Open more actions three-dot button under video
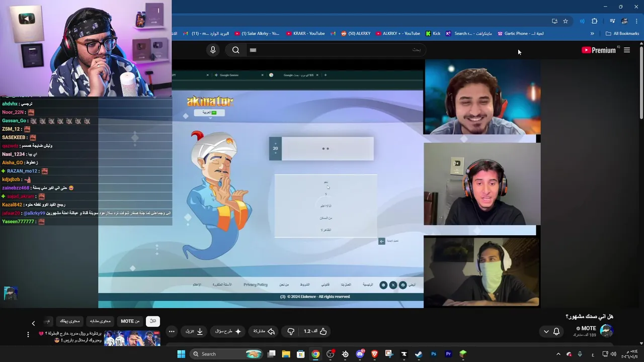The height and width of the screenshot is (362, 644). pyautogui.click(x=172, y=331)
